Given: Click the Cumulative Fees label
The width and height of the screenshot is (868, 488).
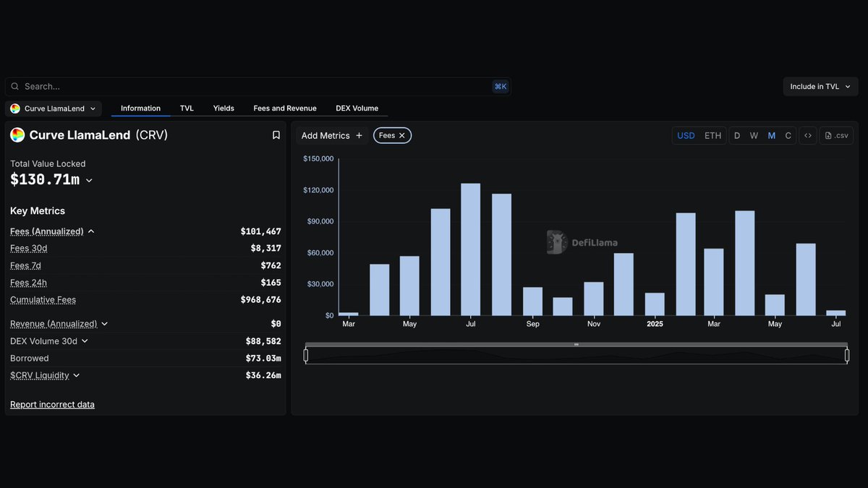Looking at the screenshot, I should [43, 300].
